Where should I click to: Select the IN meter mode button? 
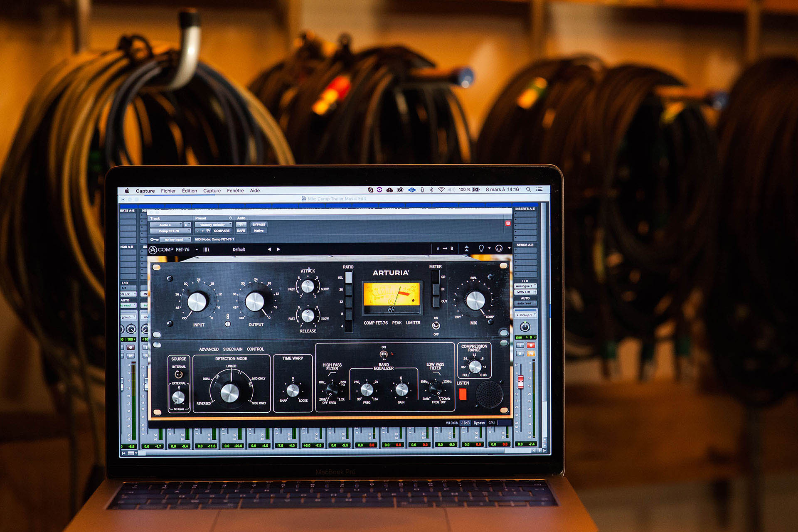(435, 289)
